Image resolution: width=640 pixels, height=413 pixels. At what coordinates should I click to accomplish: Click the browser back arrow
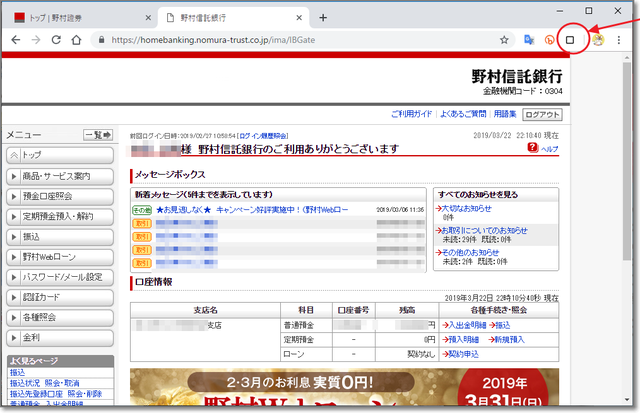click(14, 40)
